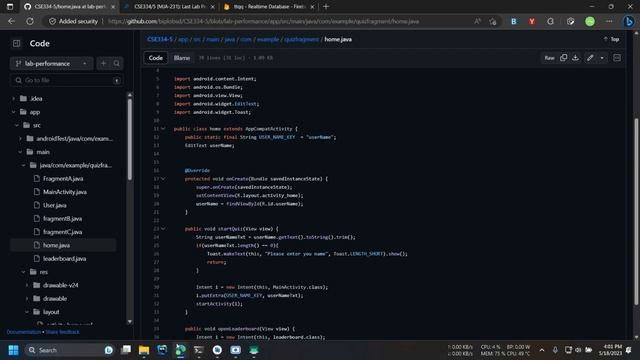The image size is (640, 360).
Task: Switch to the CSE334/5 Last Lab browser tab
Action: (x=170, y=7)
